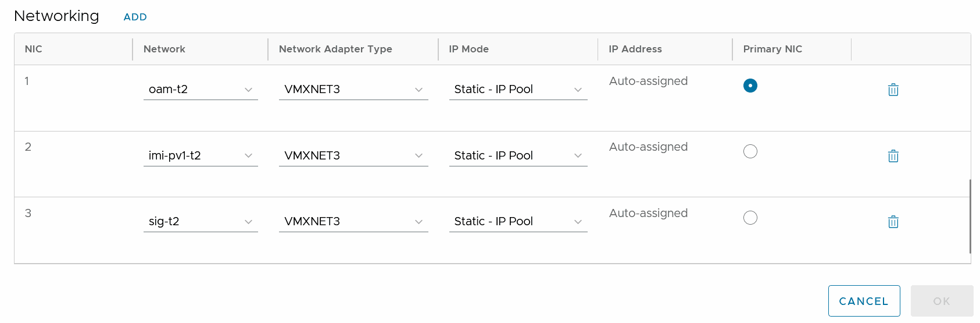Viewport: 980px width, 323px height.
Task: Open the oam-t2 network dropdown
Action: (x=201, y=90)
